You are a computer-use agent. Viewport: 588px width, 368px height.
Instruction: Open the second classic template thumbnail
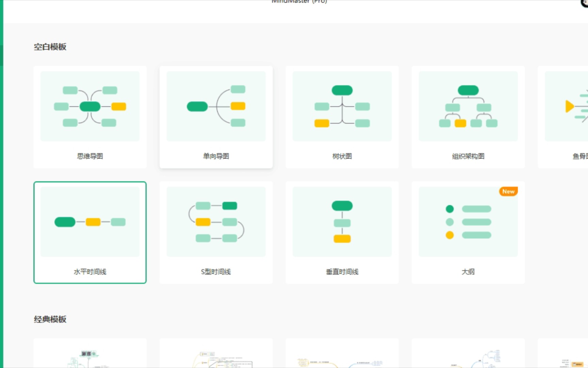(x=216, y=354)
